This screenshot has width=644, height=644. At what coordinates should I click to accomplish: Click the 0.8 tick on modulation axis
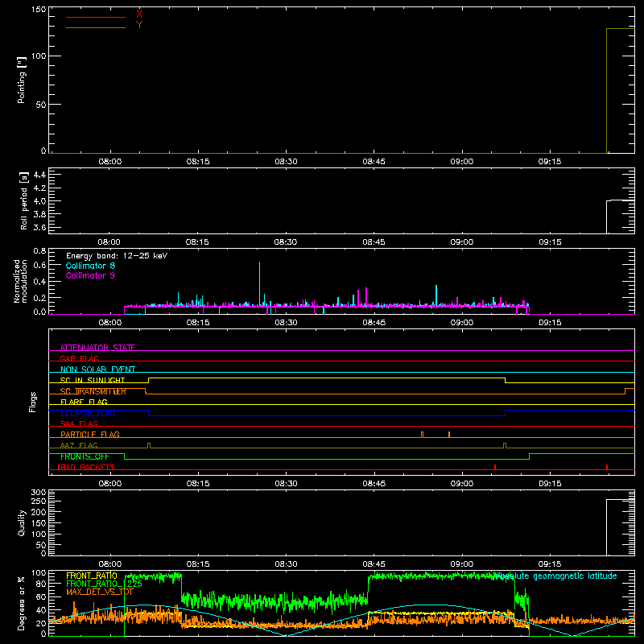(x=39, y=250)
